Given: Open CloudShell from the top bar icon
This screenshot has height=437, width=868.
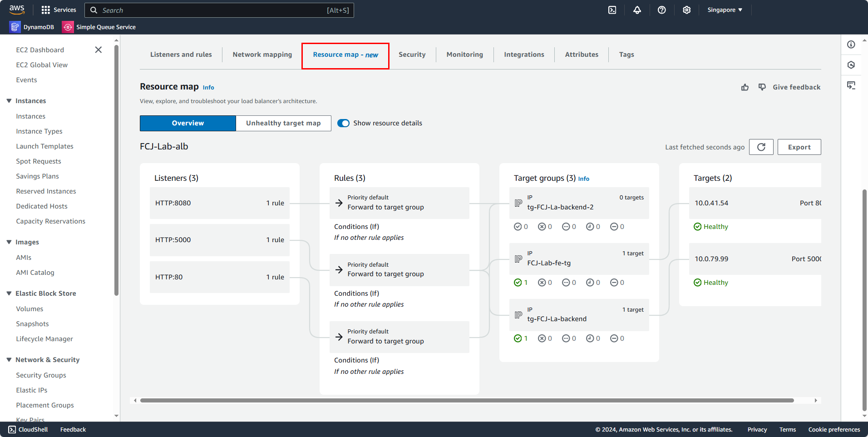Looking at the screenshot, I should pos(612,10).
